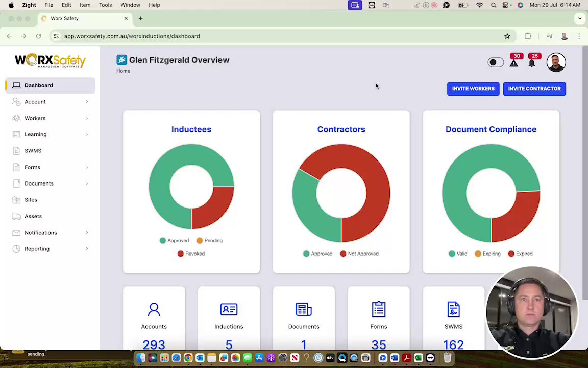The height and width of the screenshot is (368, 588).
Task: Expand the Workers menu chevron
Action: pyautogui.click(x=87, y=118)
